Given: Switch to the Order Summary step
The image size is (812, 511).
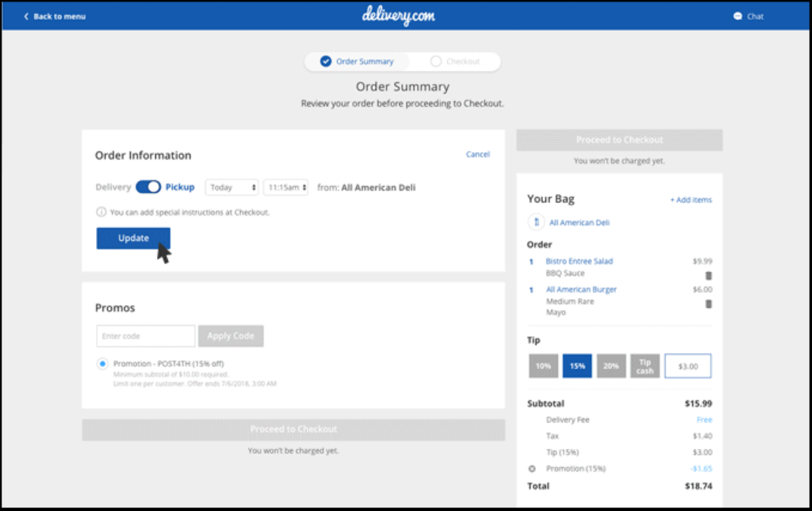Looking at the screenshot, I should (x=357, y=61).
